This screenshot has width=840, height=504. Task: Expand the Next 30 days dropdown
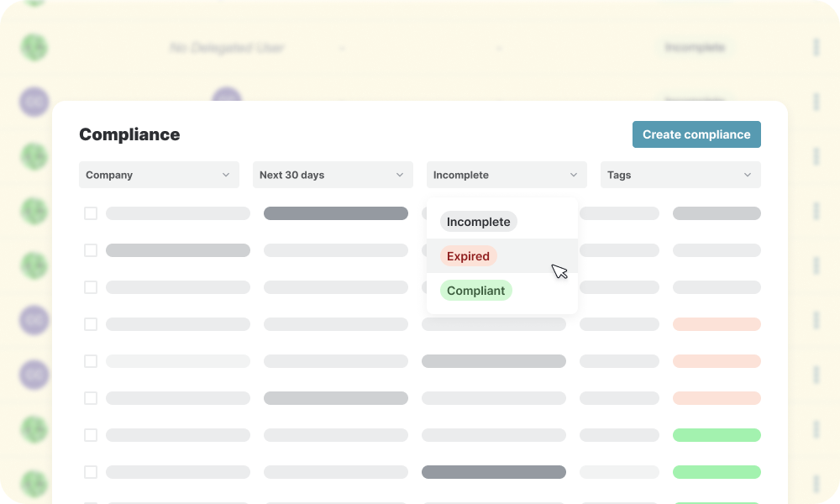[333, 175]
